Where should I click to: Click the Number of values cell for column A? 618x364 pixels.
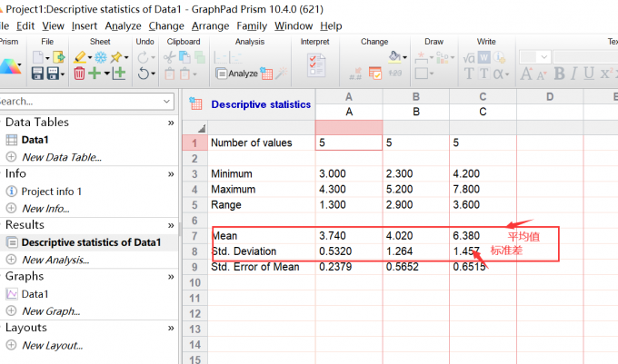point(349,143)
